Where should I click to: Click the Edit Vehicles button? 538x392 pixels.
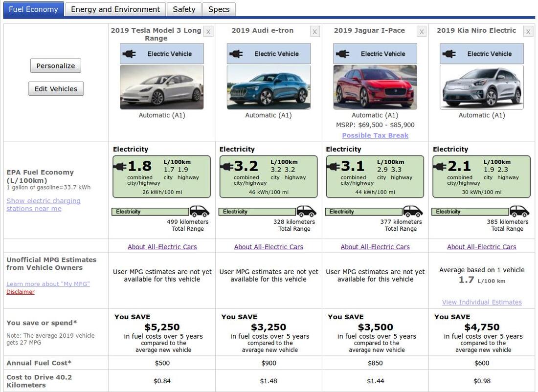(x=56, y=89)
